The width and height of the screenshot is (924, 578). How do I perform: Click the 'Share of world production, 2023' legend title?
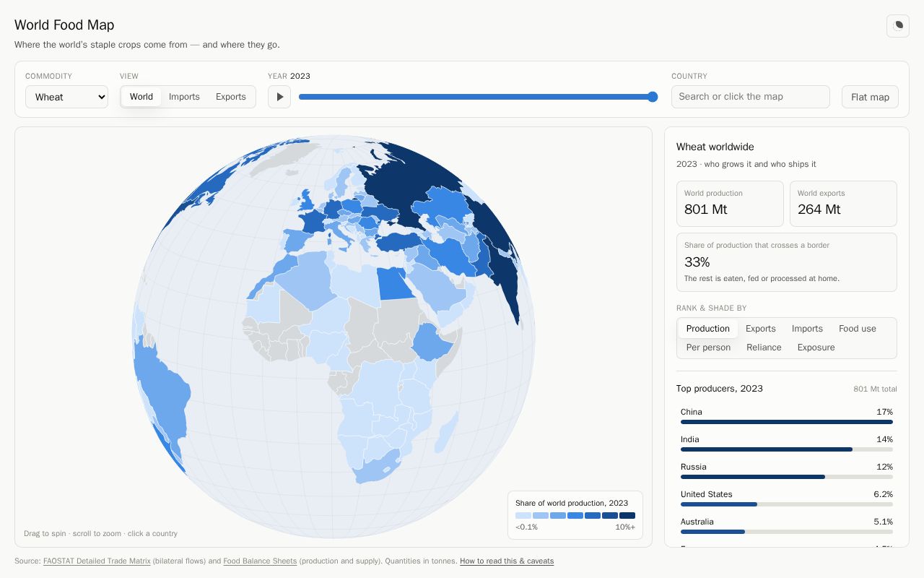[x=572, y=503]
